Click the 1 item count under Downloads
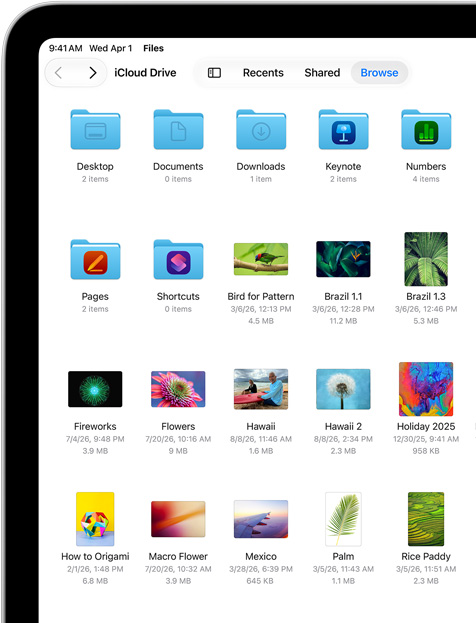476x623 pixels. (x=261, y=179)
